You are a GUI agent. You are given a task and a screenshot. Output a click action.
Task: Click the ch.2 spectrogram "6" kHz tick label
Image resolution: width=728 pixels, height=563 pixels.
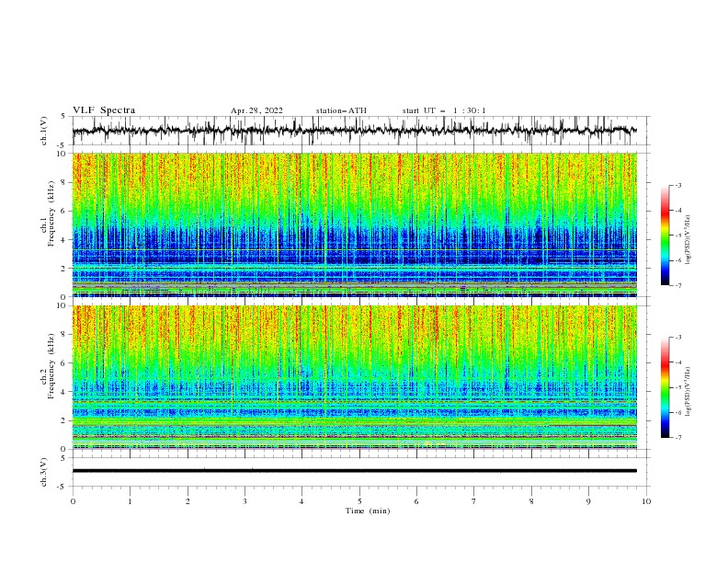coord(64,363)
